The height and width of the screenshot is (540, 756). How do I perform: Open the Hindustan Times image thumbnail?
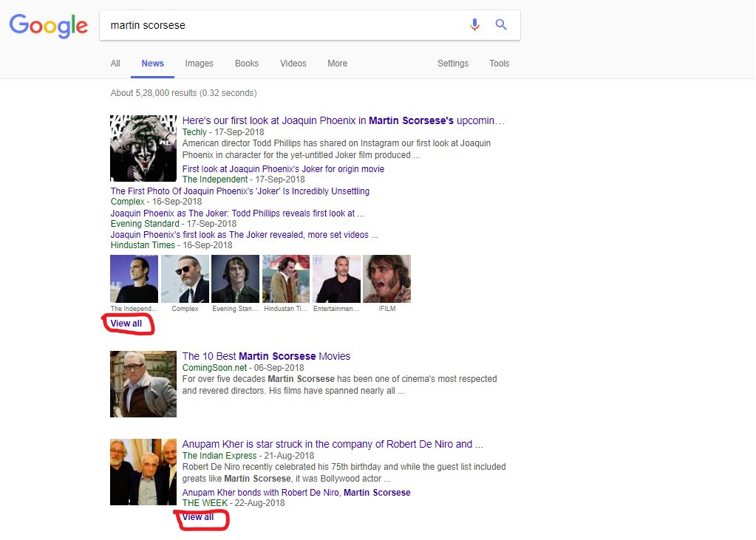[286, 278]
